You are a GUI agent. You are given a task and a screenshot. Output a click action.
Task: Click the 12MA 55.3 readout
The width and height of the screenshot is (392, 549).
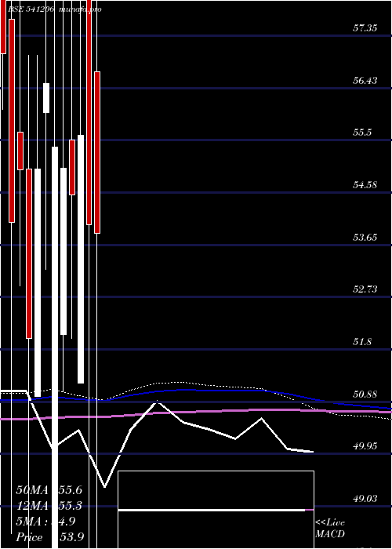point(49,506)
